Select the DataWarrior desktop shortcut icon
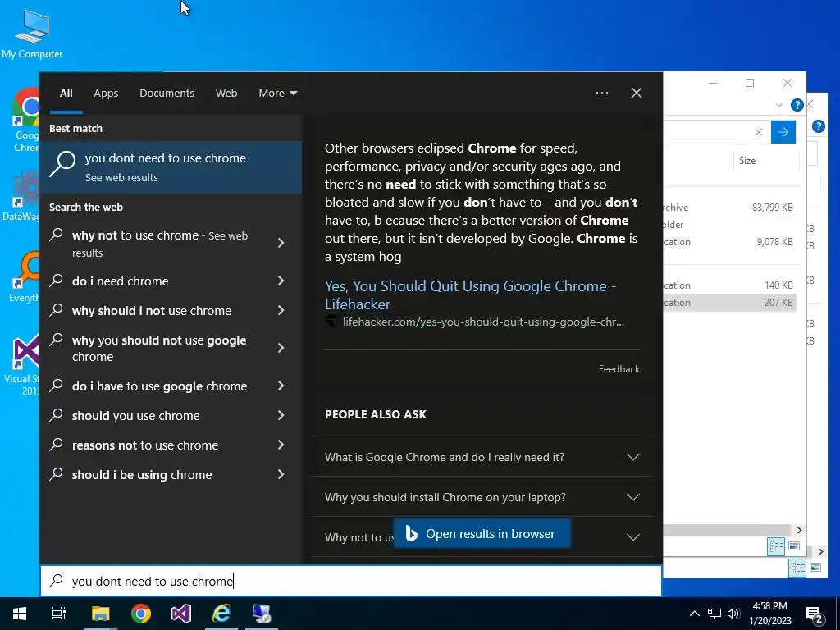Screen dimensions: 840x630 (21, 195)
